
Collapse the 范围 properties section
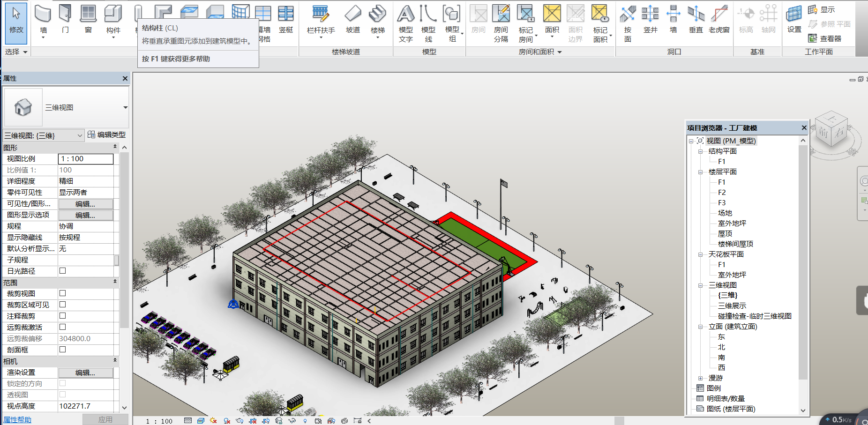tap(115, 282)
